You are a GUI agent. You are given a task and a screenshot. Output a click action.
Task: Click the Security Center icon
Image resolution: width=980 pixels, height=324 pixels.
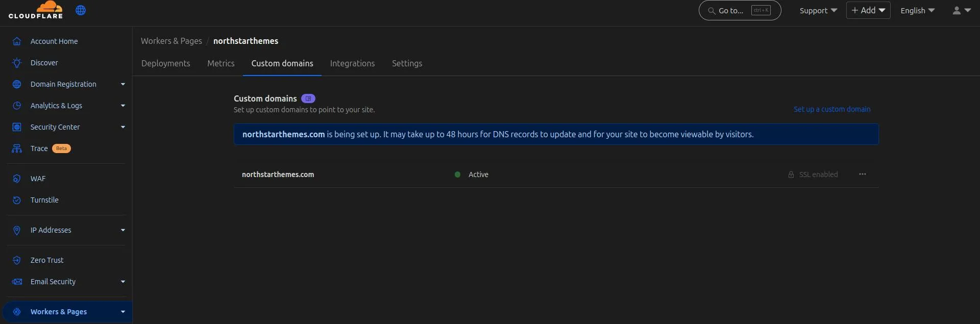click(x=17, y=127)
